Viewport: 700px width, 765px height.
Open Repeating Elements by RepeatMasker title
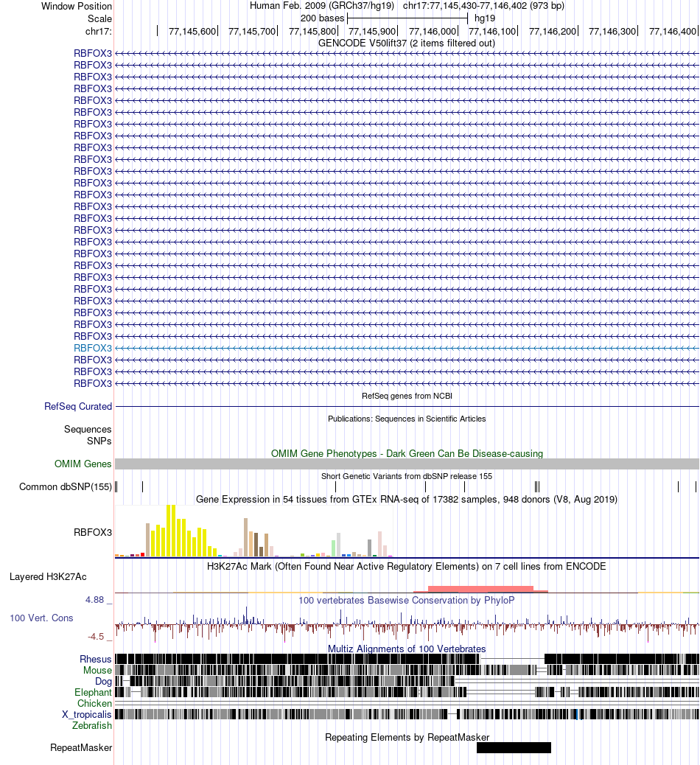[407, 737]
